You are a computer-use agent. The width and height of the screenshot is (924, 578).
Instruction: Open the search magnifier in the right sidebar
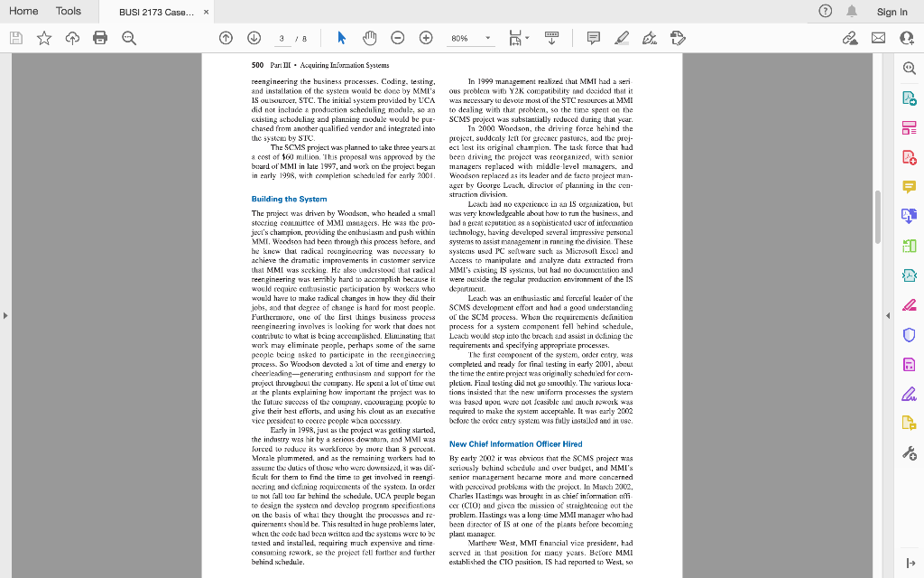click(x=910, y=68)
